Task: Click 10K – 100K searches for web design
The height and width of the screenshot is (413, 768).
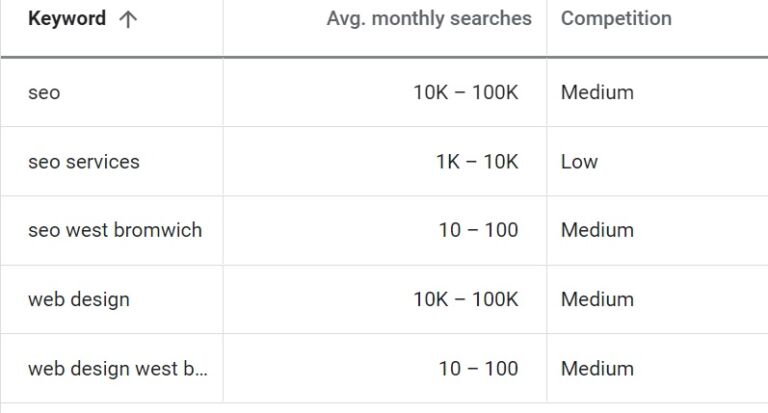Action: tap(466, 299)
